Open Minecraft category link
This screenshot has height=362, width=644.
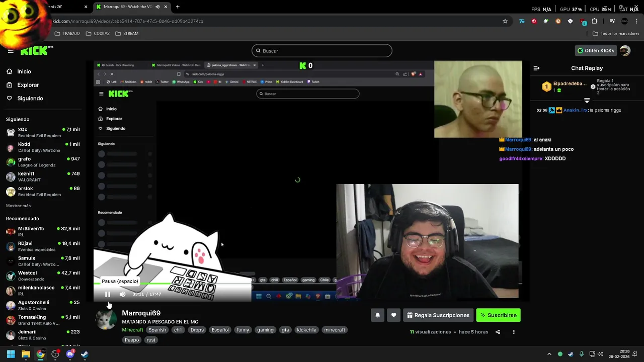point(132,330)
